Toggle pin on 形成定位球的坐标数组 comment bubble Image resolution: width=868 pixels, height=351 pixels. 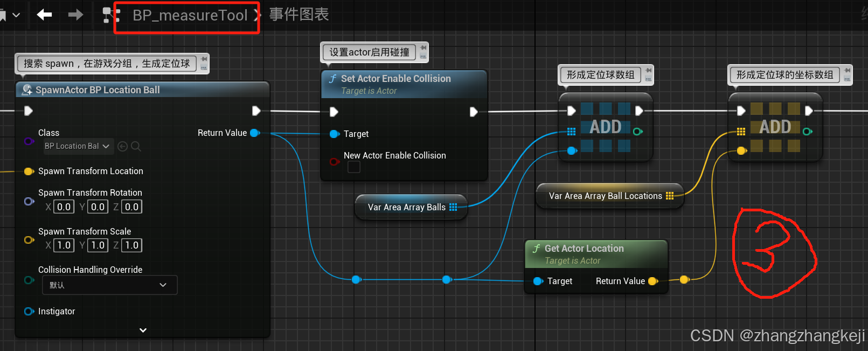[x=847, y=71]
